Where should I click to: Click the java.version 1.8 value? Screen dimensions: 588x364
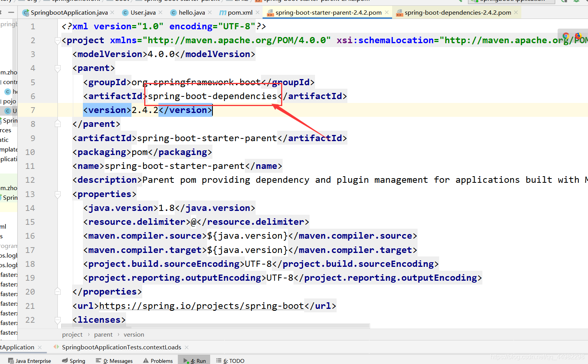[167, 208]
